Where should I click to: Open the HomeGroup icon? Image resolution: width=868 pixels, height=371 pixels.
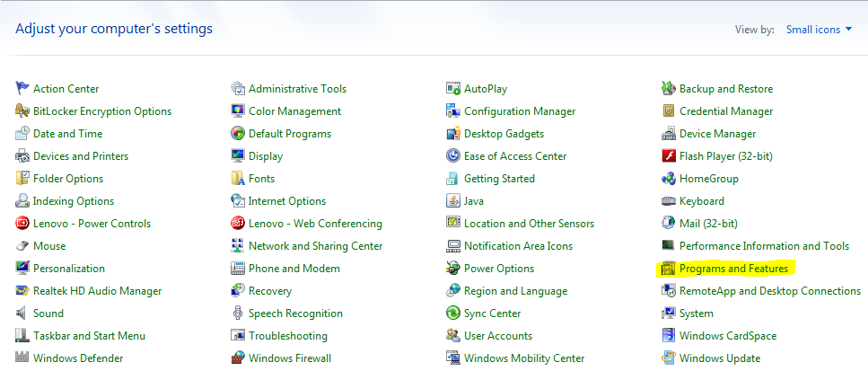[x=669, y=178]
